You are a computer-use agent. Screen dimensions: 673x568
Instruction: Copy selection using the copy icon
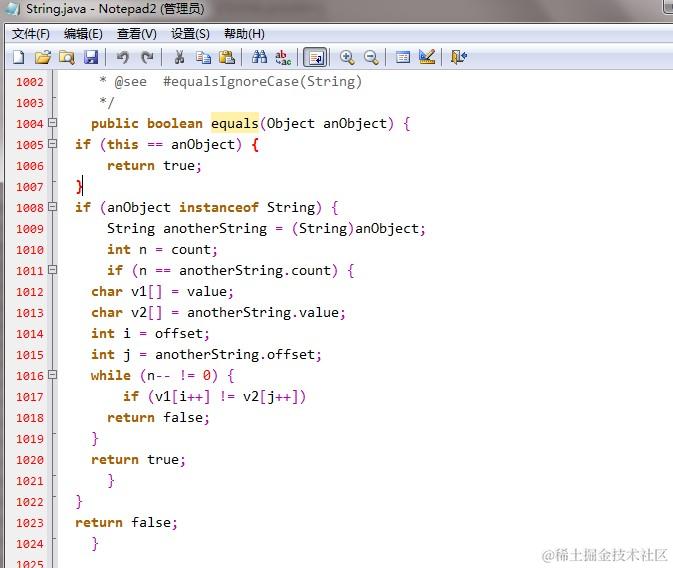click(203, 57)
